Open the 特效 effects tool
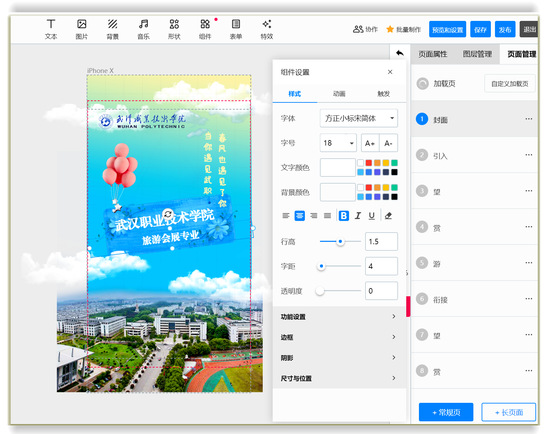This screenshot has width=549, height=434. 266,29
